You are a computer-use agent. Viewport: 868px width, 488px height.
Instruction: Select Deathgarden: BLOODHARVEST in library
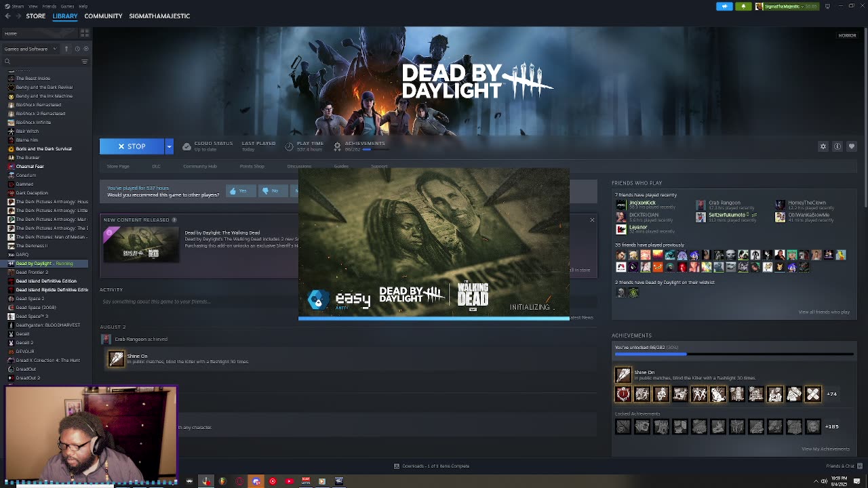coord(47,325)
